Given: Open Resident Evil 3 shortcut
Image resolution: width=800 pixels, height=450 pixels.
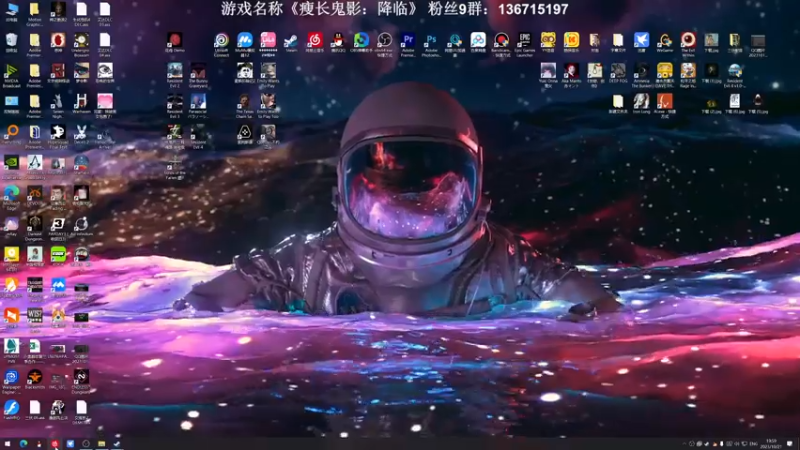Looking at the screenshot, I should coord(174,106).
